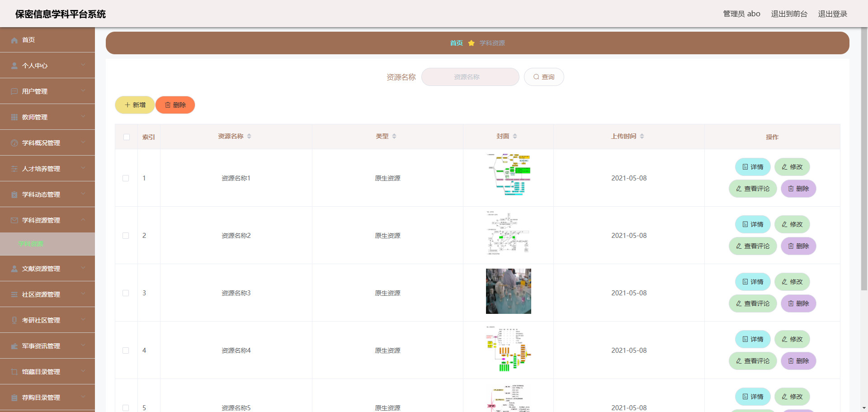Check the row 5 资源名称5 checkbox
868x412 pixels.
(x=126, y=408)
